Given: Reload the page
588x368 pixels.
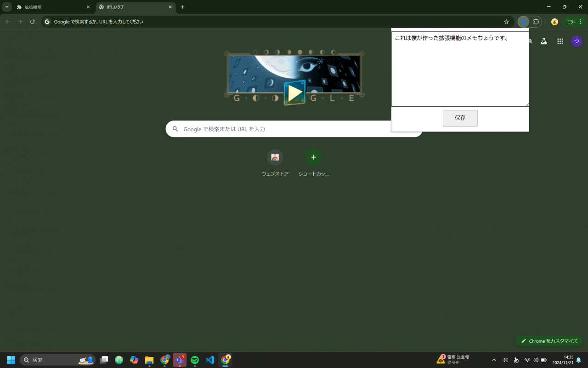Looking at the screenshot, I should coord(32,22).
